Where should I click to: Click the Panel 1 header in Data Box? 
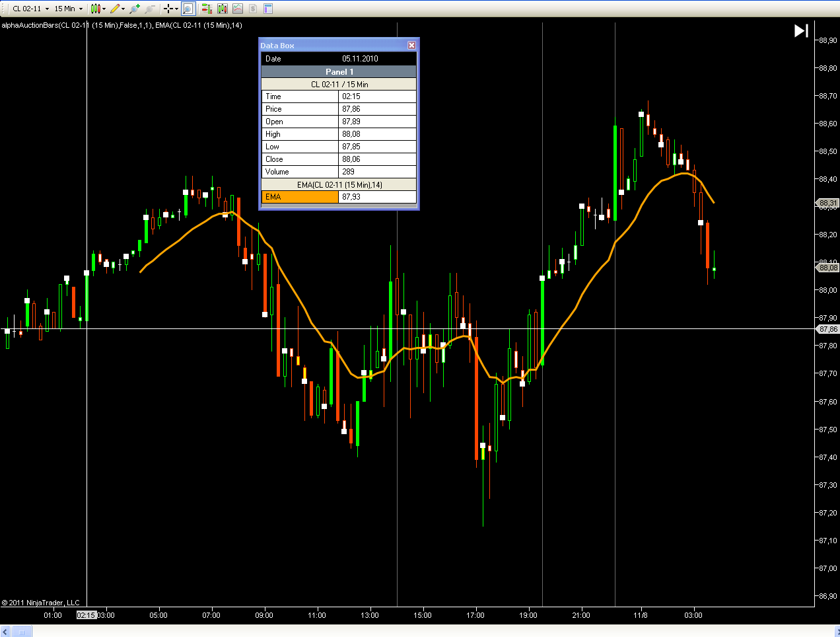point(339,71)
